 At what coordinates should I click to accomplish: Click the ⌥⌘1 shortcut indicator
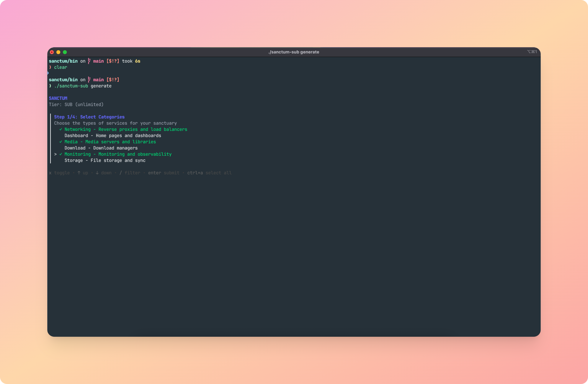click(x=532, y=52)
